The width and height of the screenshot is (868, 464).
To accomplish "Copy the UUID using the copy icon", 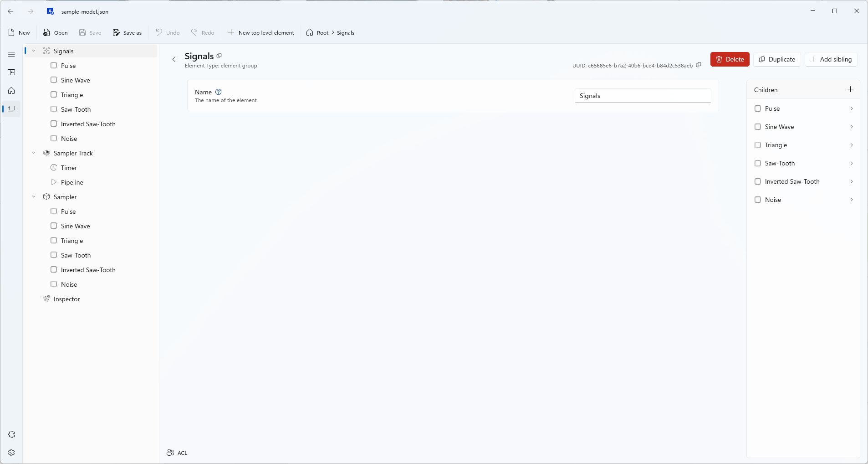I will click(700, 65).
